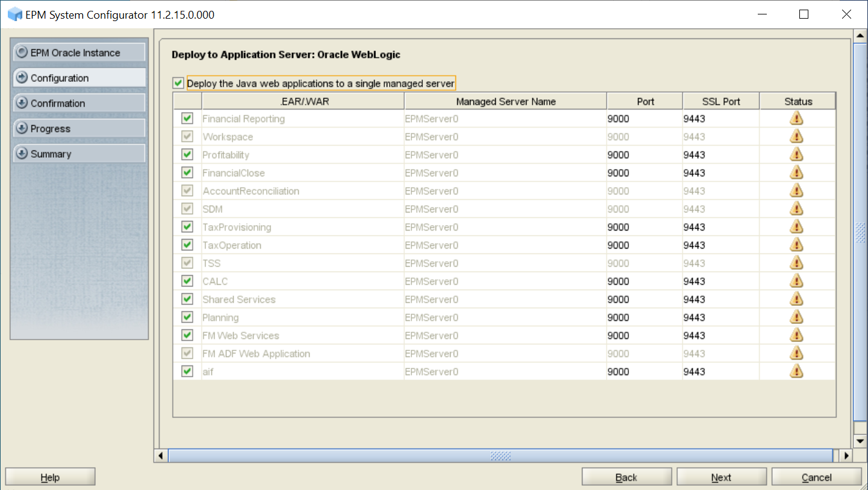
Task: Click the Managed Server Name cell for Profitability
Action: point(505,155)
